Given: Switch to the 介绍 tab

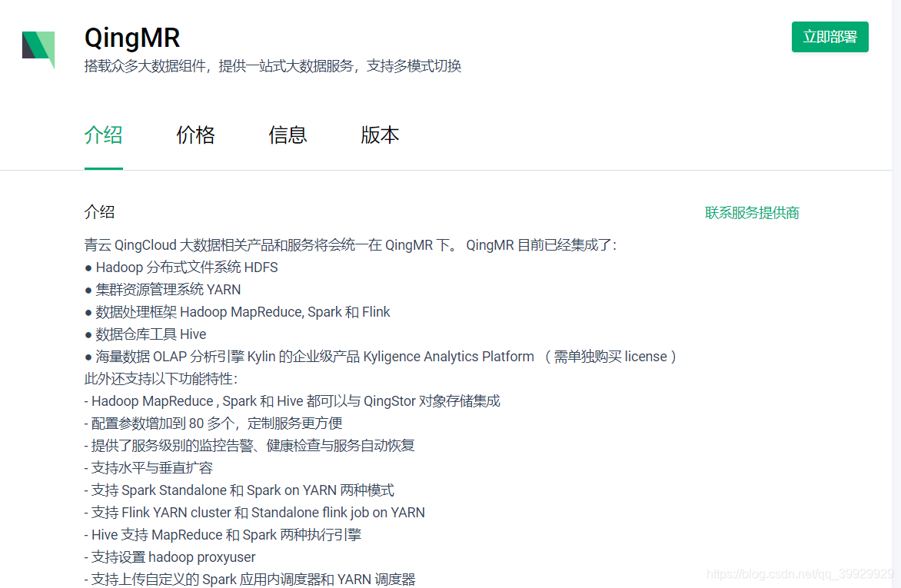Looking at the screenshot, I should [x=104, y=135].
